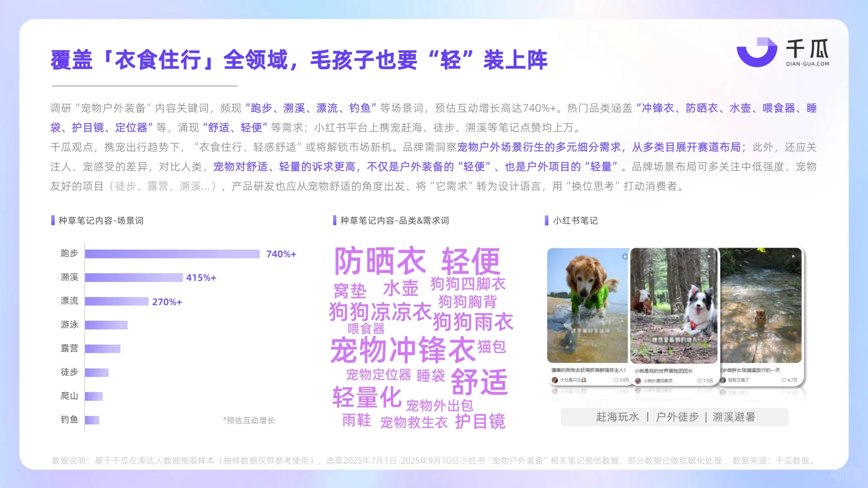This screenshot has height=488, width=868.
Task: Click 狗狗雨衣 in the word cloud
Action: [x=473, y=322]
